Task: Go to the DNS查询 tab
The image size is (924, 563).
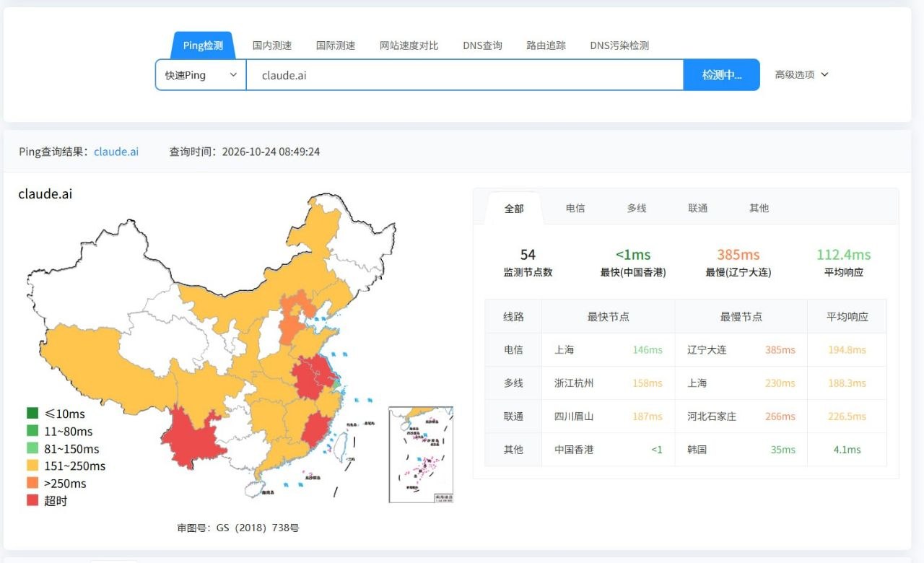Action: (483, 45)
